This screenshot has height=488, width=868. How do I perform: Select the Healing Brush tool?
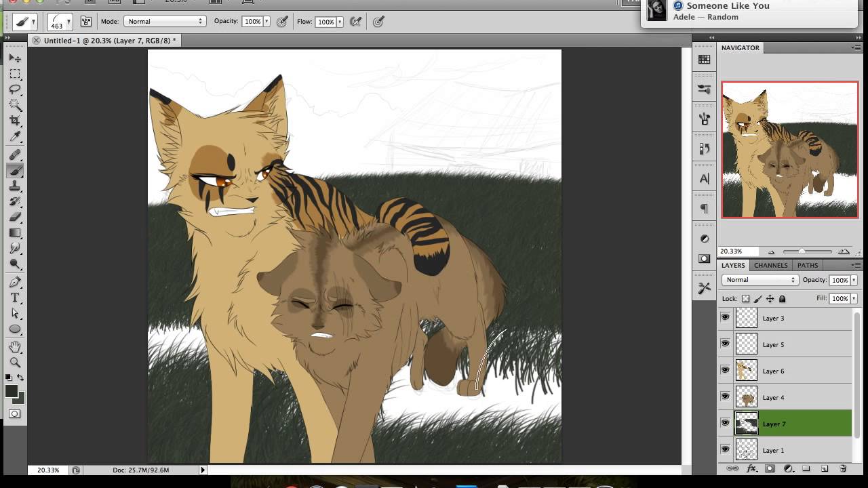[x=15, y=155]
